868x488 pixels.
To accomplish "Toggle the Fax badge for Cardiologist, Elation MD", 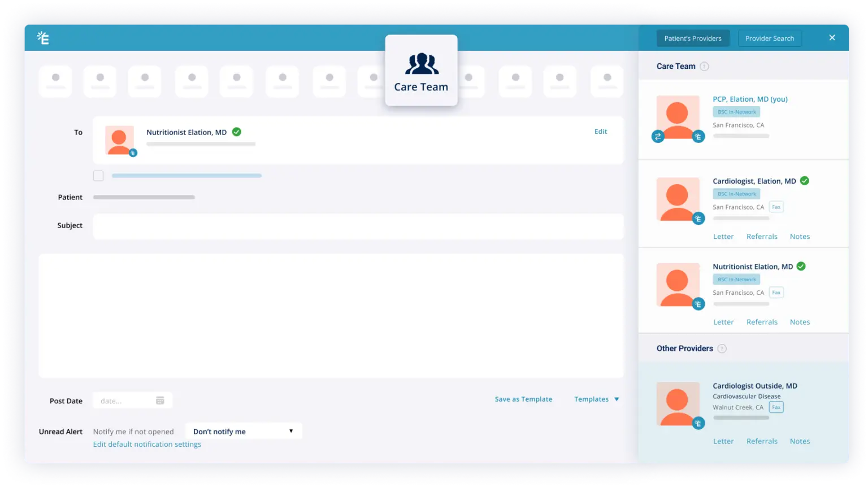I will coord(776,207).
